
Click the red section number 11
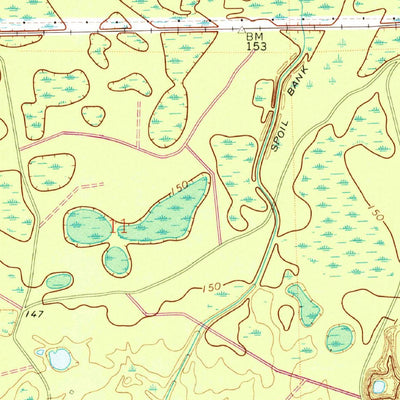pyautogui.click(x=119, y=226)
